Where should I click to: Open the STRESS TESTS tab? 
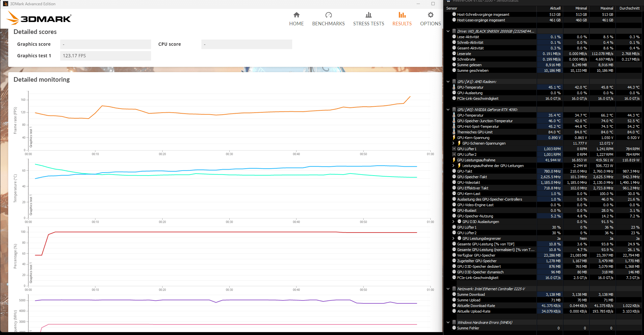pos(369,19)
